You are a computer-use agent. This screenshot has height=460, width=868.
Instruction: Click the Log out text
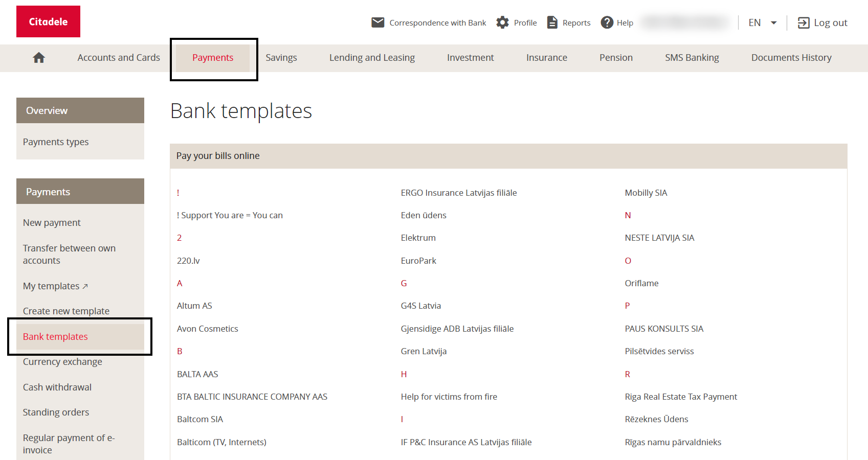click(831, 22)
